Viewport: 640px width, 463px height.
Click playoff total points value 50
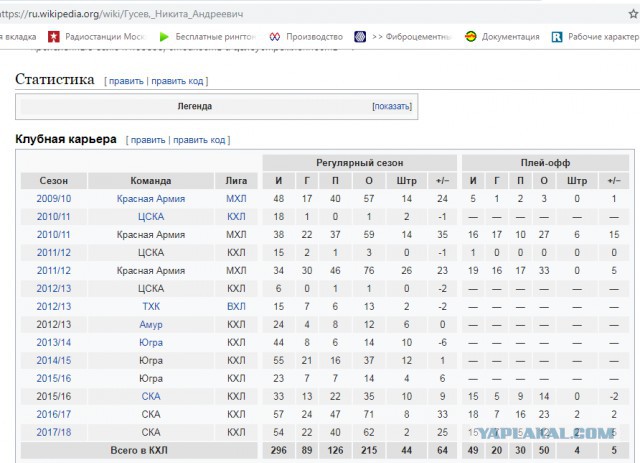(x=544, y=450)
